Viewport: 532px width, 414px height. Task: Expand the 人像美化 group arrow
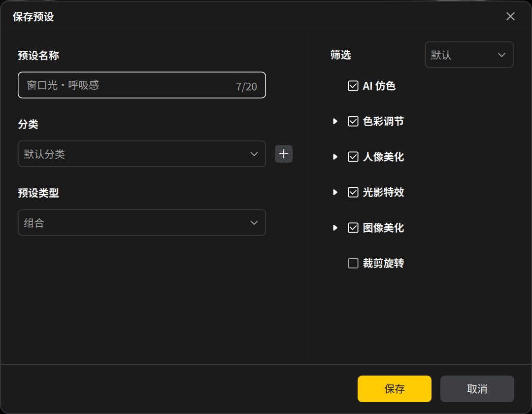pyautogui.click(x=335, y=157)
